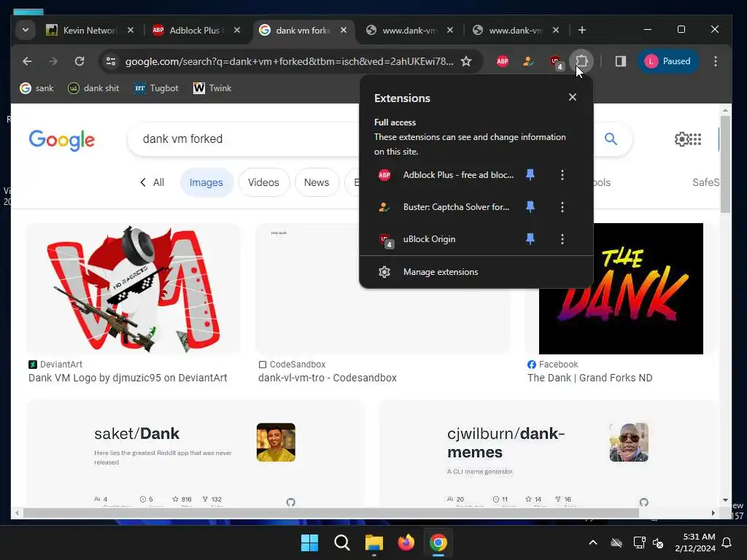
Task: Unpin uBlock Origin from toolbar
Action: [530, 239]
